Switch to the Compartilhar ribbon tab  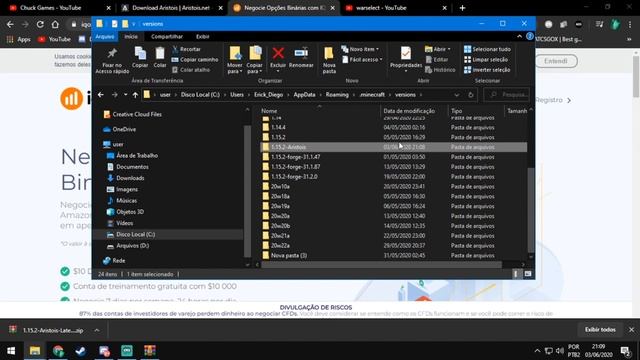coord(167,36)
